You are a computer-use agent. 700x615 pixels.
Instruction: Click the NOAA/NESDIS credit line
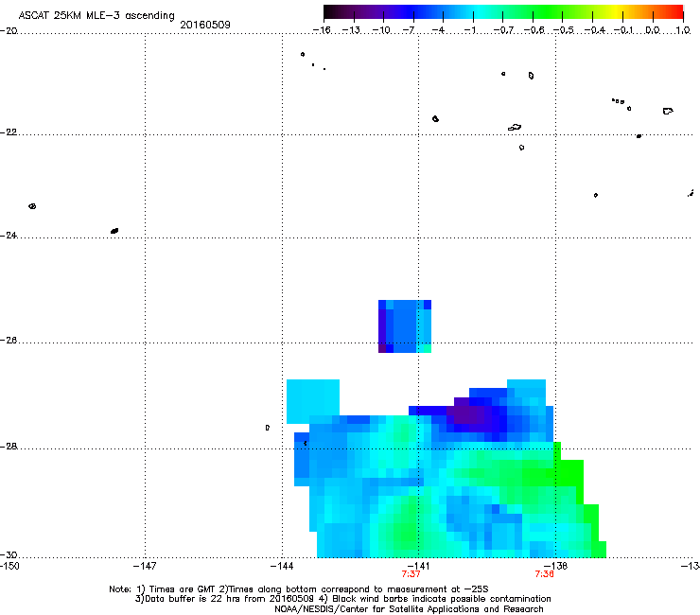pos(409,609)
